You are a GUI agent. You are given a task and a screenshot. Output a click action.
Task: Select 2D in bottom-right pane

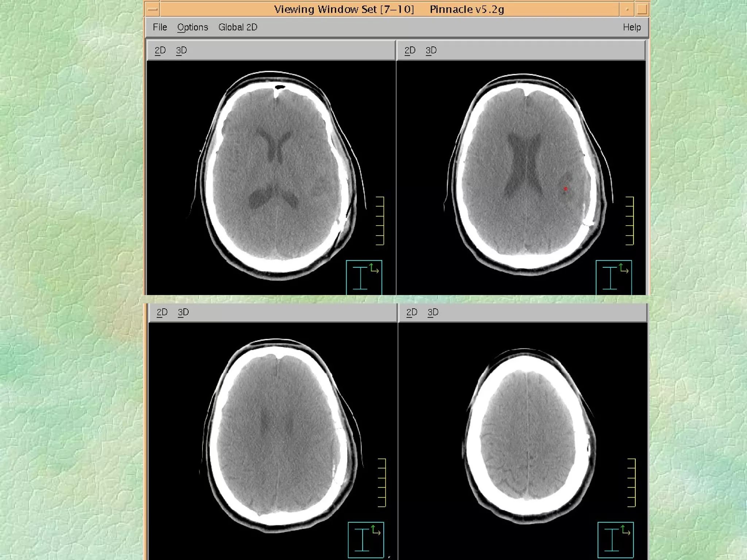[412, 312]
